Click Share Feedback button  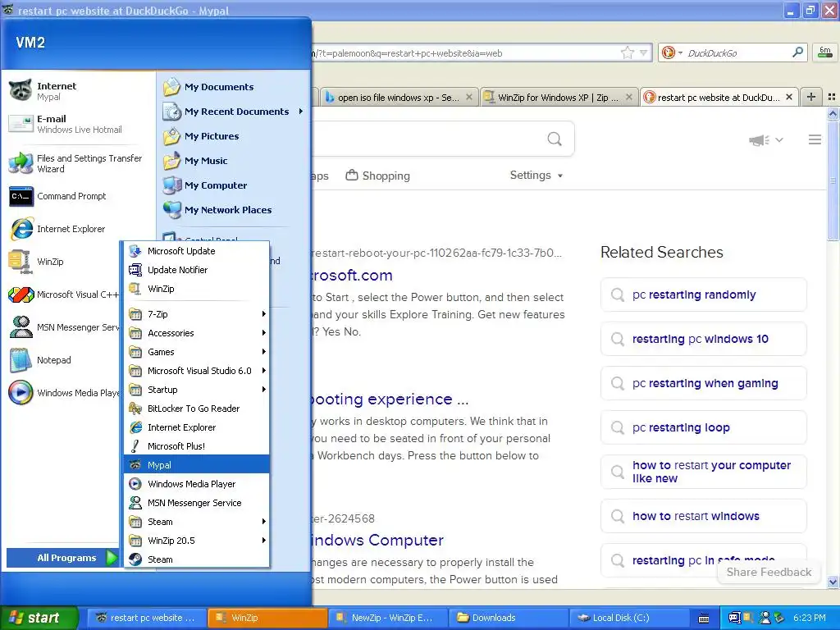(x=769, y=572)
